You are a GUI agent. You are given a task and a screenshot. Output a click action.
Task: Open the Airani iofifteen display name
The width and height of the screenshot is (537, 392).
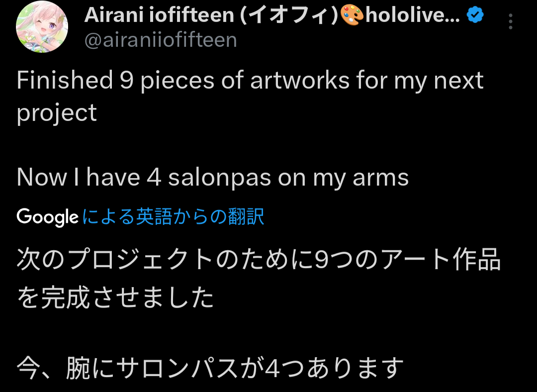[x=159, y=15]
